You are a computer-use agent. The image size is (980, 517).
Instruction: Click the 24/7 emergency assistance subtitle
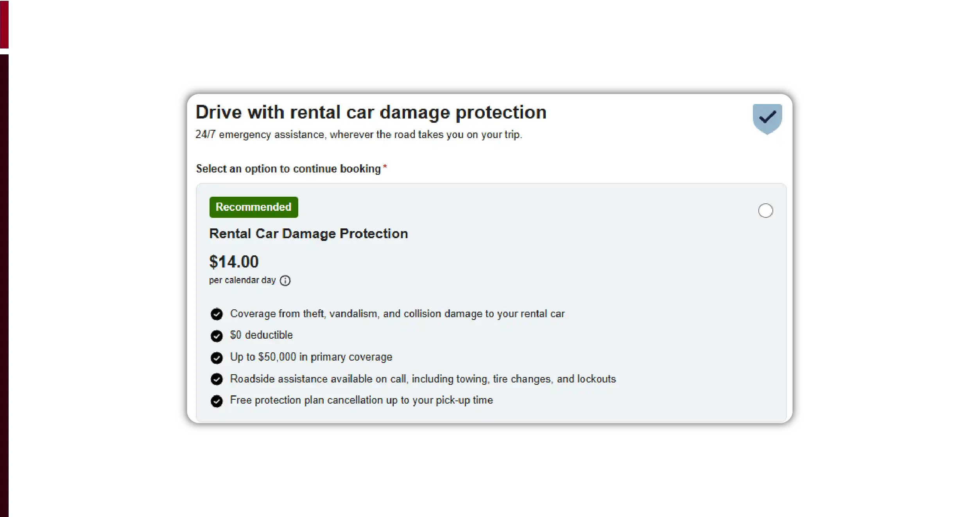[x=358, y=135]
